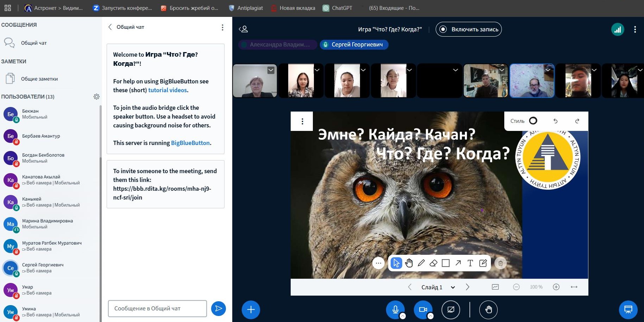Toggle screen share button
Image resolution: width=644 pixels, height=322 pixels.
[x=450, y=310]
